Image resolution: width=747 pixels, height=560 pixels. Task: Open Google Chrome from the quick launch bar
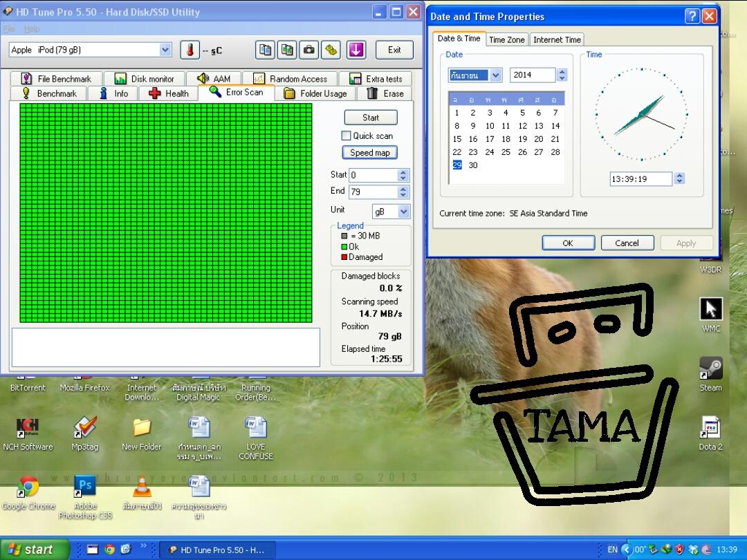[109, 550]
